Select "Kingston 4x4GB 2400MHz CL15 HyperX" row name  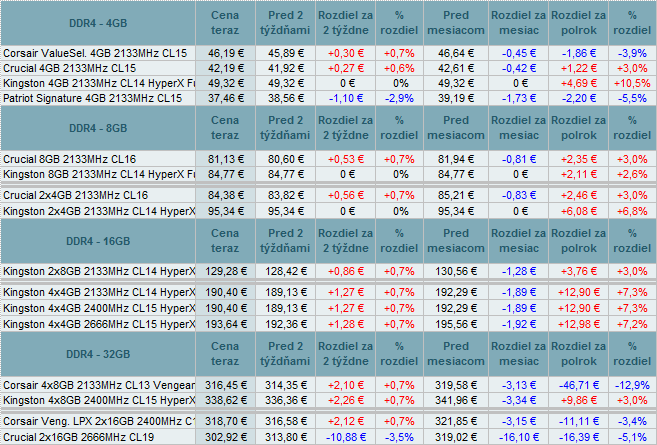point(99,308)
